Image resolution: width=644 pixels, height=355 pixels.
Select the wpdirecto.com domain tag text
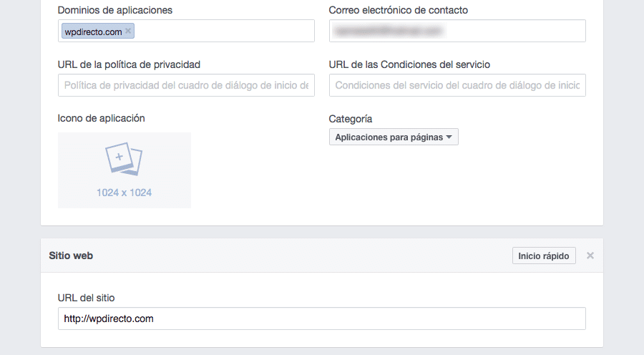92,31
